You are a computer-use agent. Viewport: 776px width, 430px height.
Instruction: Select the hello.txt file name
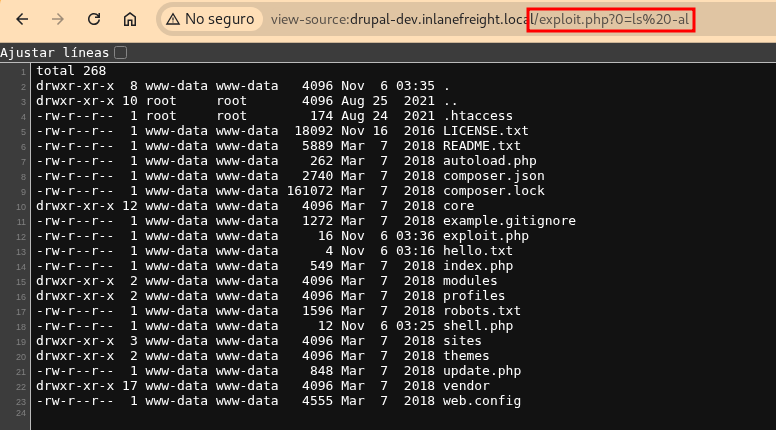tap(478, 251)
